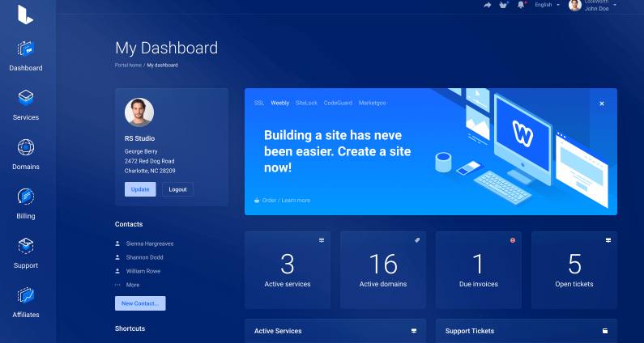Screen dimensions: 644x343
Task: Expand the John Doe account menu
Action: pyautogui.click(x=595, y=6)
